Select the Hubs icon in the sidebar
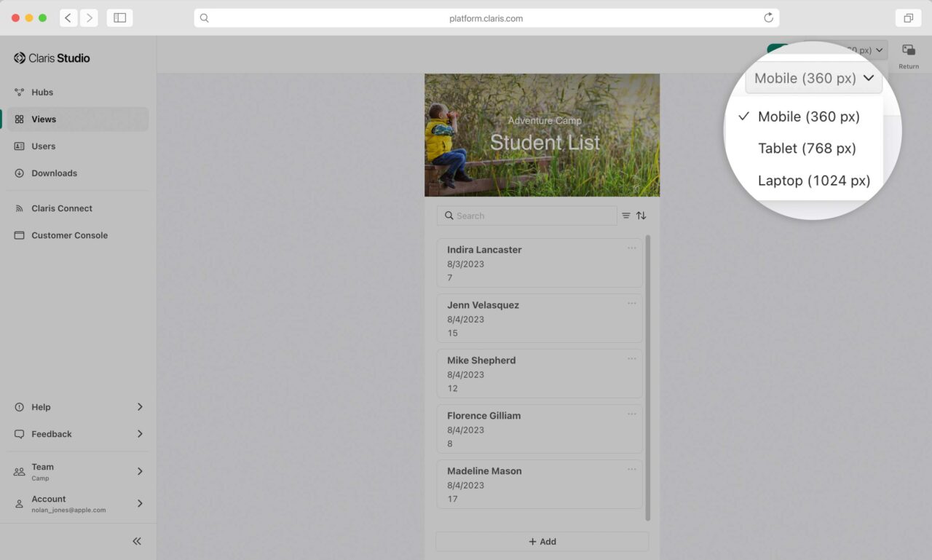 click(19, 92)
